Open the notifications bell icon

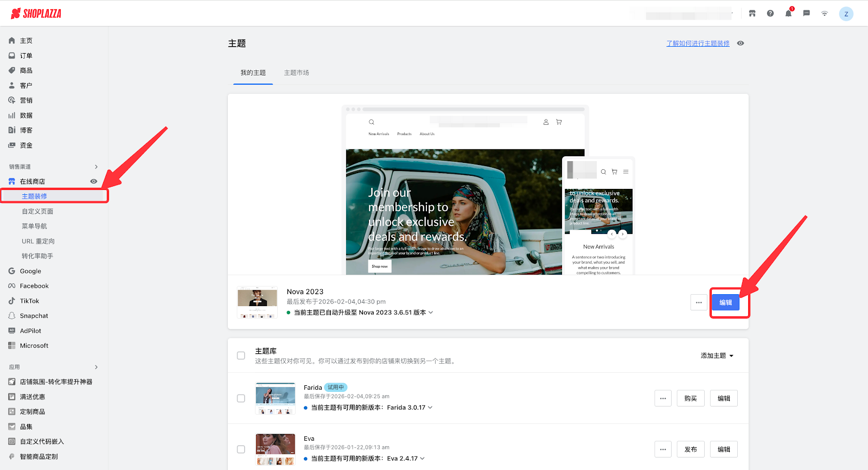tap(788, 14)
